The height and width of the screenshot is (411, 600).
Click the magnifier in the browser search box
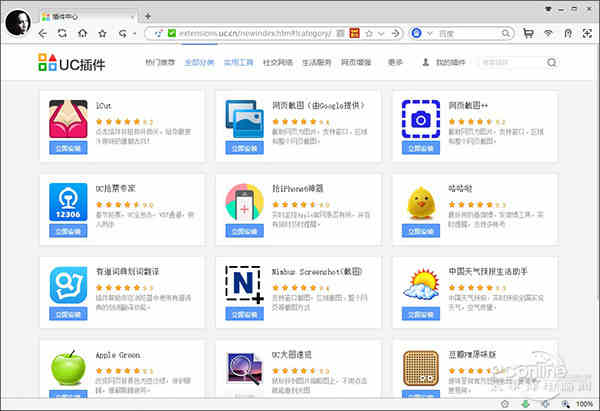click(506, 34)
